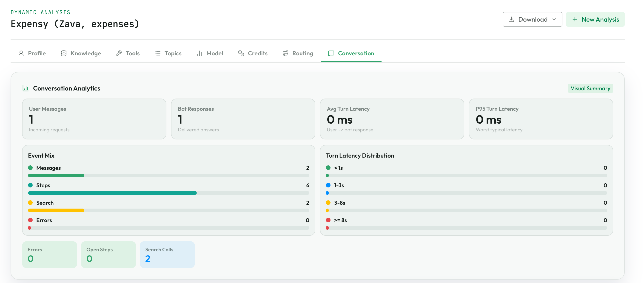
Task: Click the blue 1-3s legend dot
Action: (x=328, y=185)
